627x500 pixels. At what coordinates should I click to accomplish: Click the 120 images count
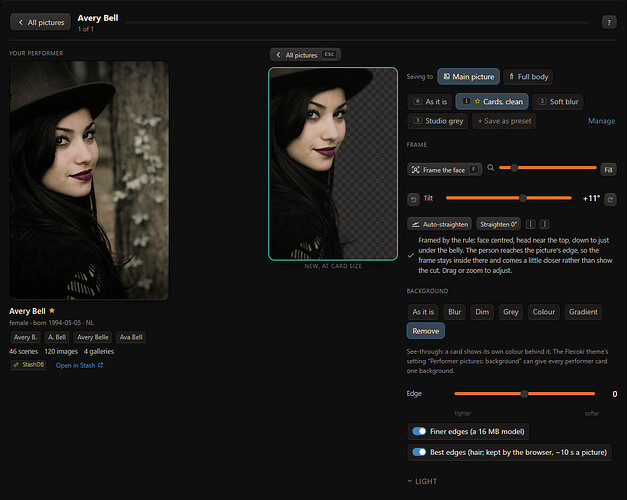coord(61,351)
